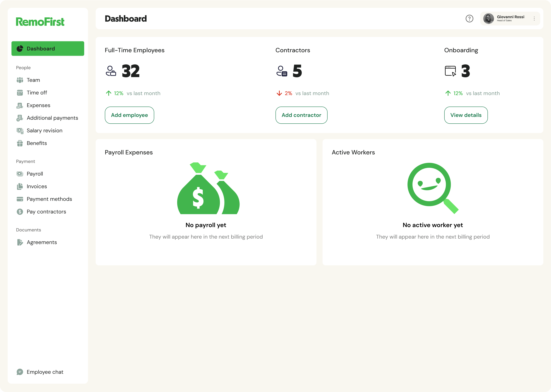
Task: Navigate to Invoices
Action: (37, 186)
